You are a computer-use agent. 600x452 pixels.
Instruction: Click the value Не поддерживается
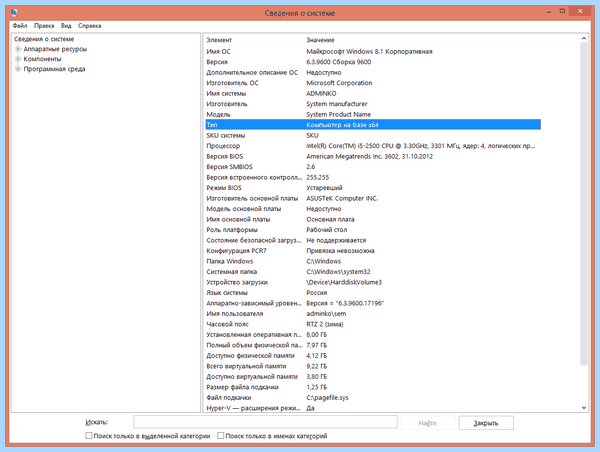pos(336,240)
